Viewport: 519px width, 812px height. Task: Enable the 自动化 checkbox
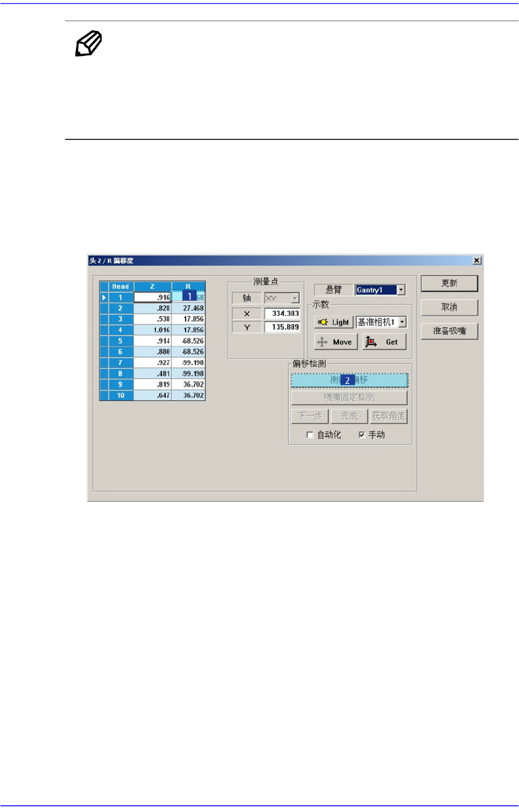pos(310,435)
